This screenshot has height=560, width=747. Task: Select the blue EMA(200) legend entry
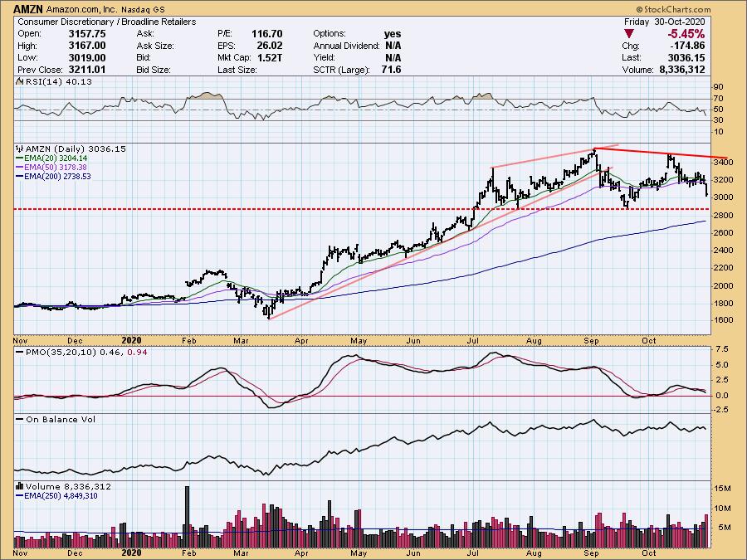[x=50, y=176]
